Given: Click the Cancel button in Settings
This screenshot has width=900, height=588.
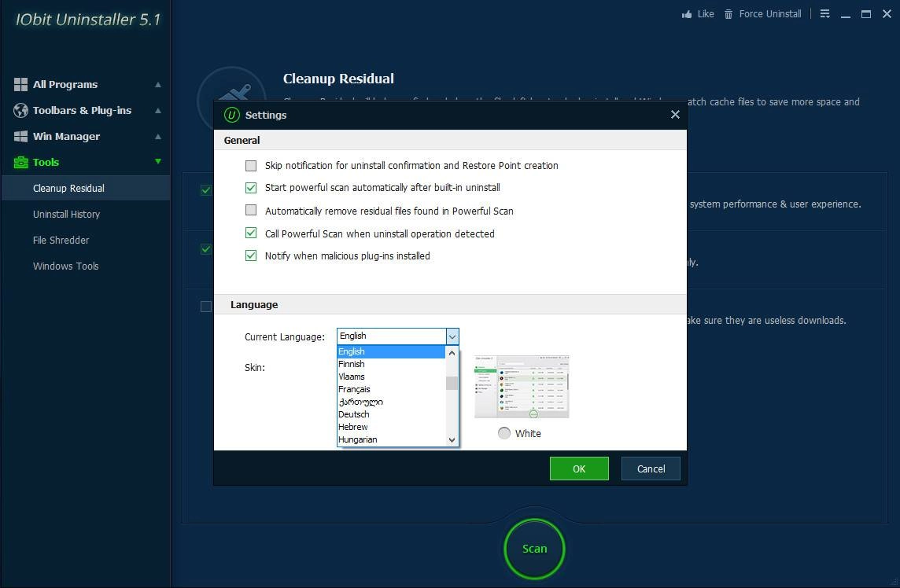Looking at the screenshot, I should click(x=651, y=469).
